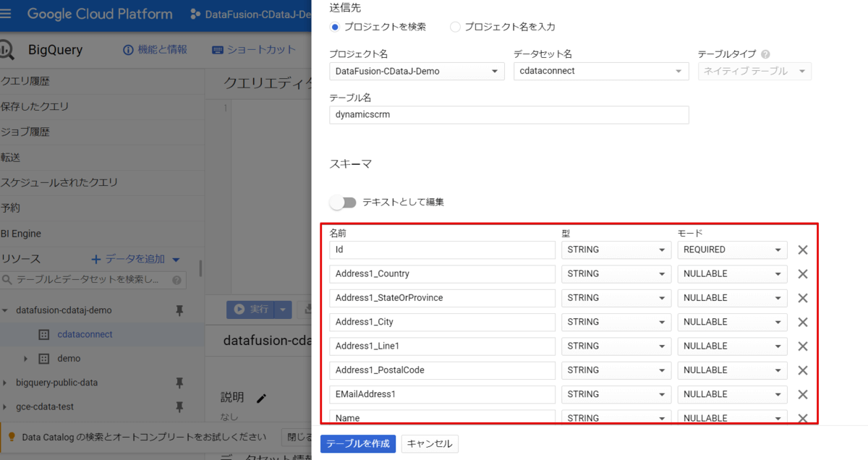Click the pin icon for gce-cdata-test
Viewport: 868px width, 460px height.
click(x=179, y=407)
